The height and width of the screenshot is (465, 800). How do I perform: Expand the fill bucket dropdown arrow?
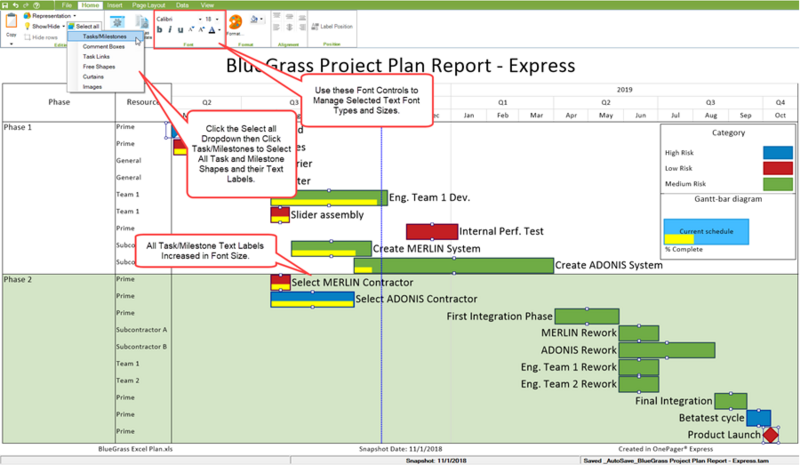[x=261, y=19]
